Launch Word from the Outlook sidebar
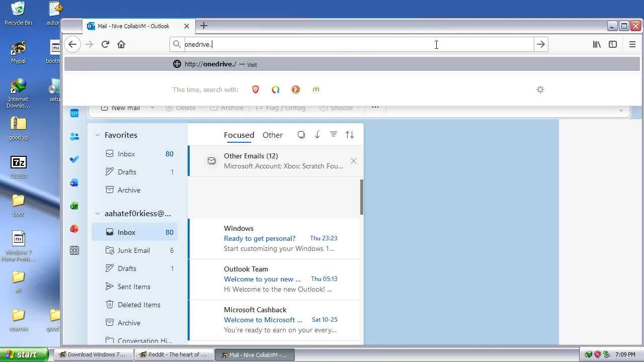 tap(74, 183)
